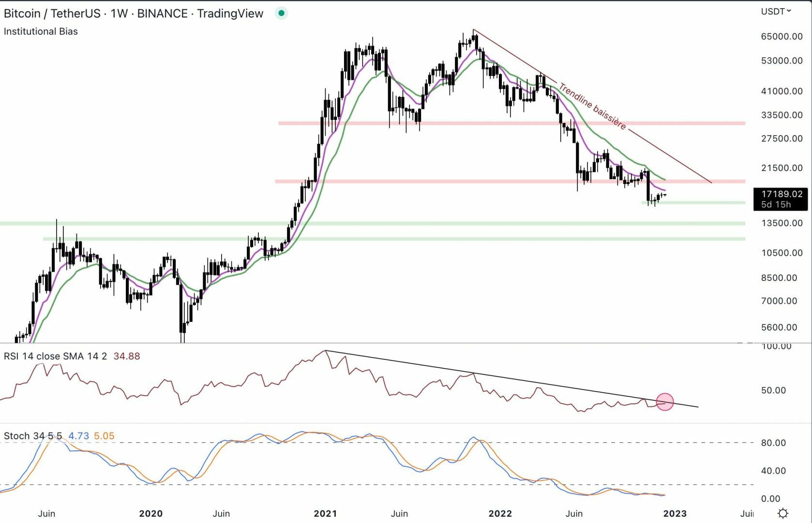Open the Stoch 34 5 5 indicator legend
The height and width of the screenshot is (523, 812).
33,436
